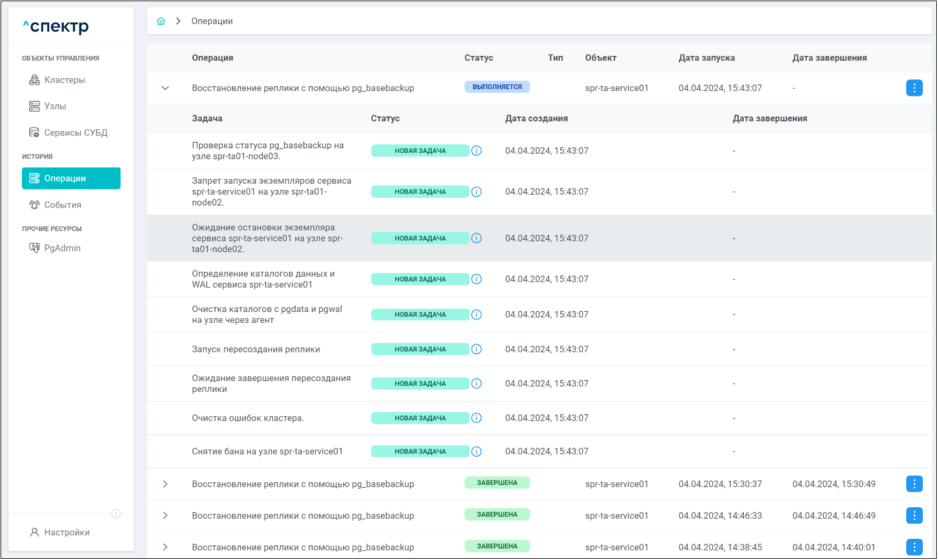
Task: Open actions menu for operation started 14:46:33
Action: 914,516
